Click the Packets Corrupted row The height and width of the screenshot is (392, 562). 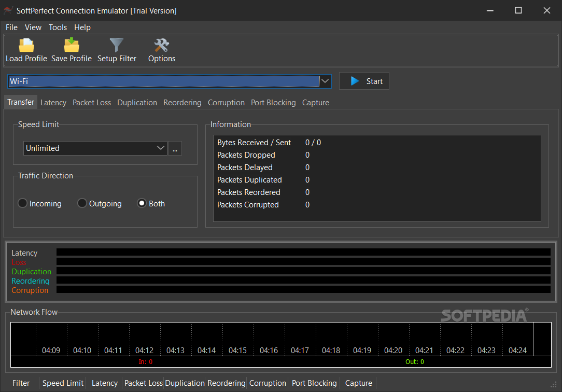[377, 205]
